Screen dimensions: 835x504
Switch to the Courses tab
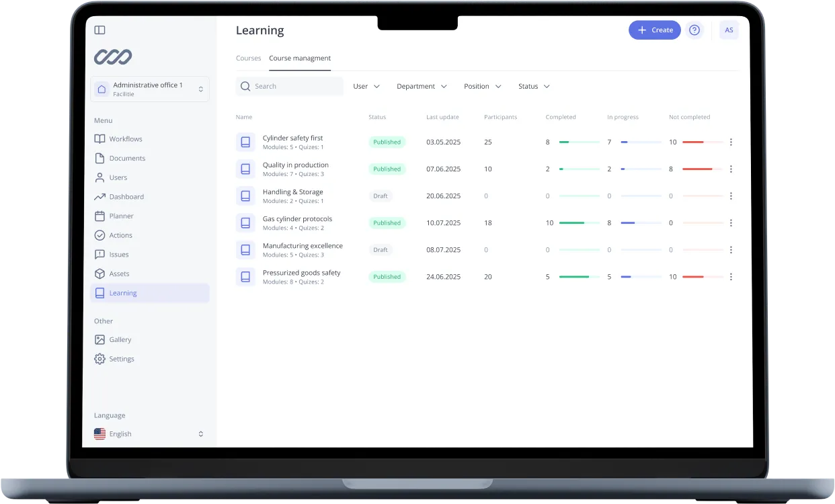coord(248,58)
